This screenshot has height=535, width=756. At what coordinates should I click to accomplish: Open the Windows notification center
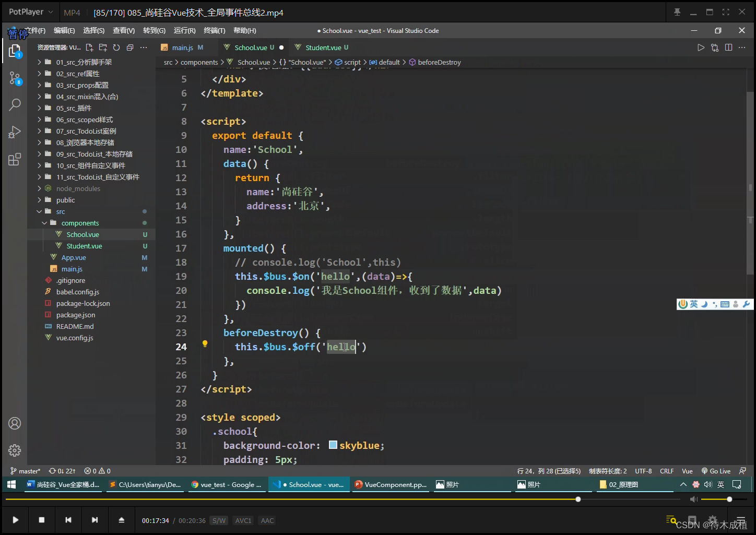737,484
